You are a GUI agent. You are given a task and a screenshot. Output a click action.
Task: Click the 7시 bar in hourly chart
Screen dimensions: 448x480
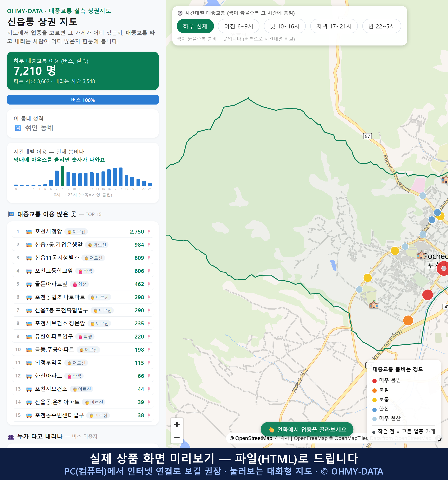[x=57, y=178]
